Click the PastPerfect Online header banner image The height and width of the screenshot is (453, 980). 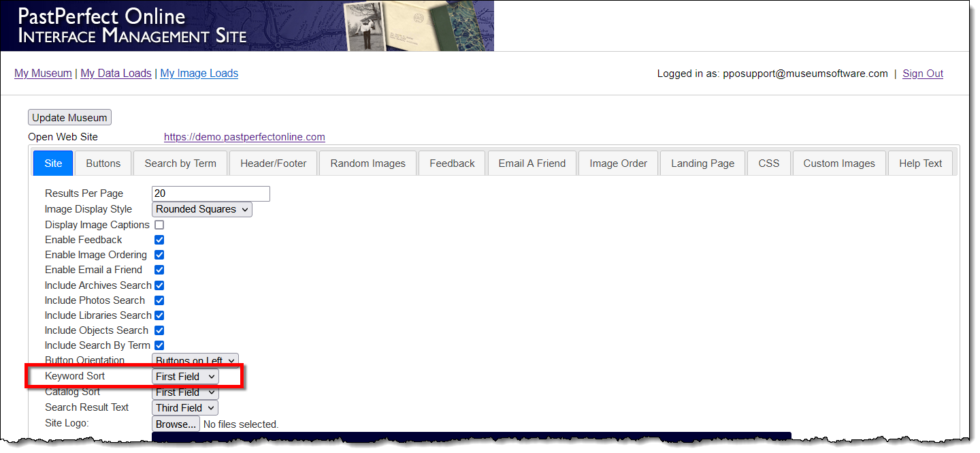[x=247, y=26]
